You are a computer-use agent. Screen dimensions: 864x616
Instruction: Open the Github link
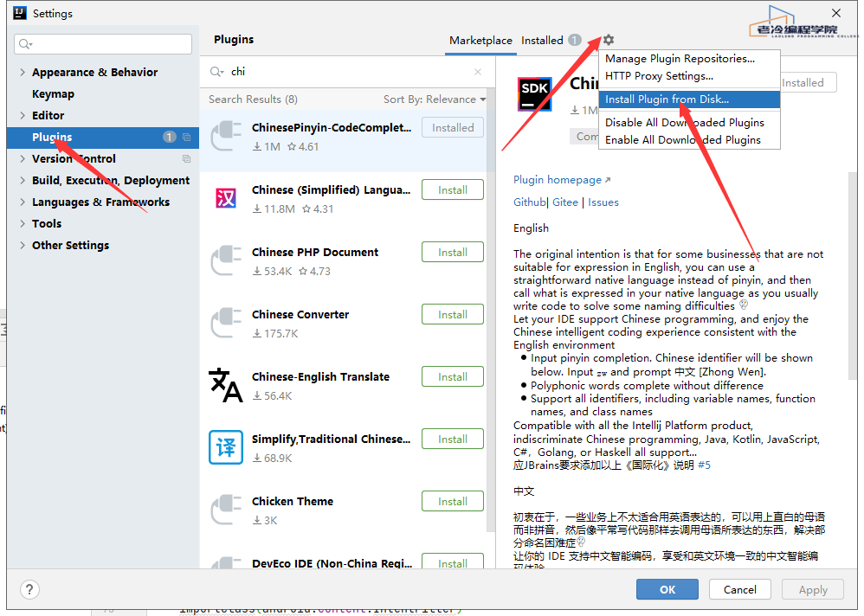click(530, 202)
